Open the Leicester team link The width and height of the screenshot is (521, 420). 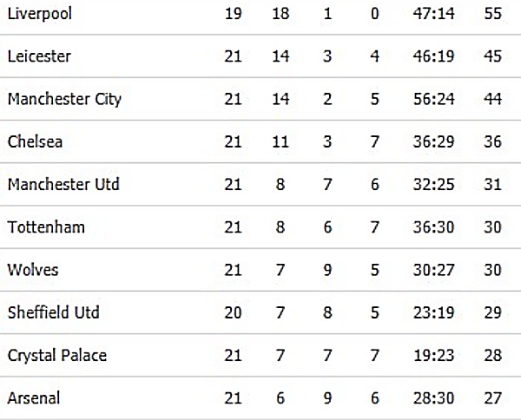[x=39, y=56]
